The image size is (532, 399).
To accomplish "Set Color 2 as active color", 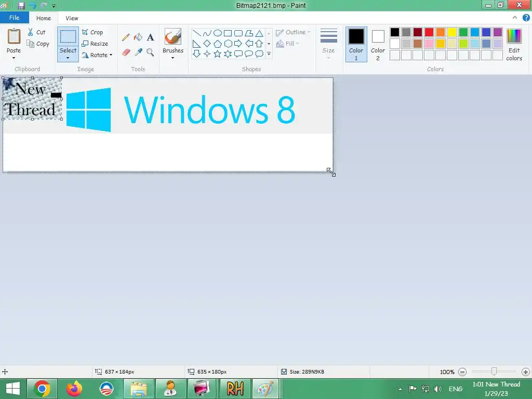I will pyautogui.click(x=378, y=45).
